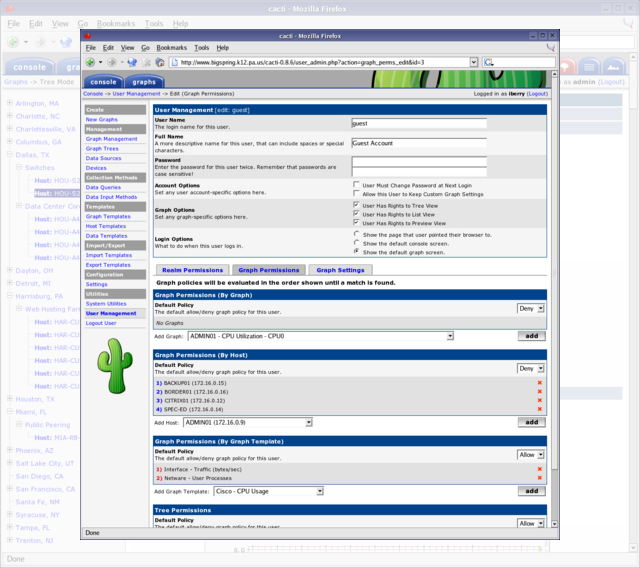This screenshot has width=640, height=568.
Task: Open the By Graph Template default policy Allow dropdown
Action: tap(531, 455)
